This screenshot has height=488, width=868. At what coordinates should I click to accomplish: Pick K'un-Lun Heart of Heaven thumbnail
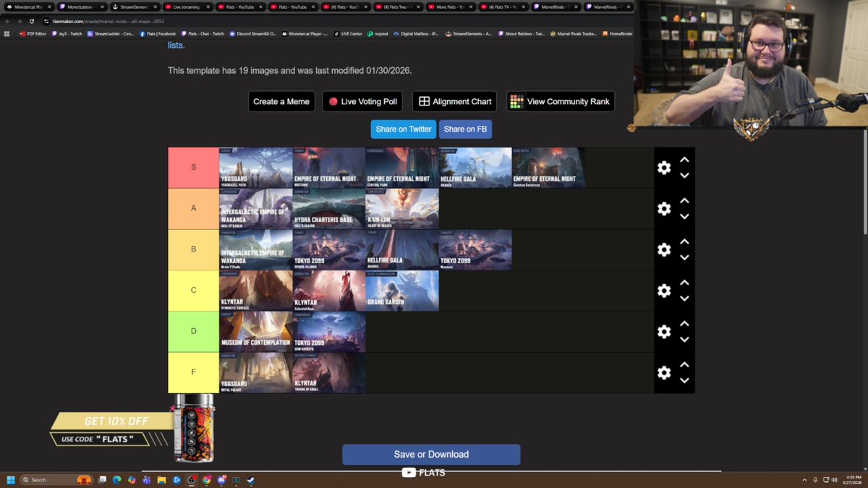[x=402, y=209]
